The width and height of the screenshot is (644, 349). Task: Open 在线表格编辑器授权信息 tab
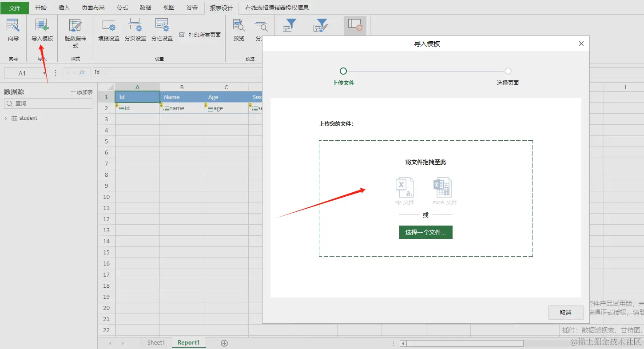coord(277,8)
